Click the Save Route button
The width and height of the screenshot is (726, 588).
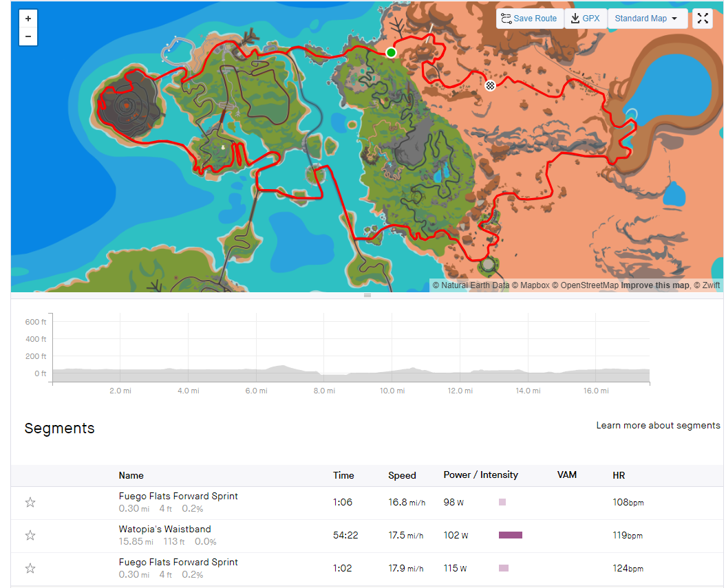[530, 19]
